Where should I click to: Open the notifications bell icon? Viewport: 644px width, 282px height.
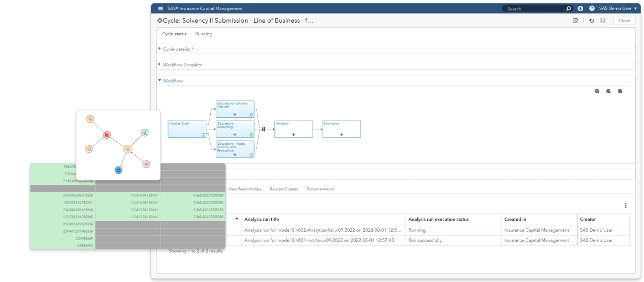(x=581, y=9)
